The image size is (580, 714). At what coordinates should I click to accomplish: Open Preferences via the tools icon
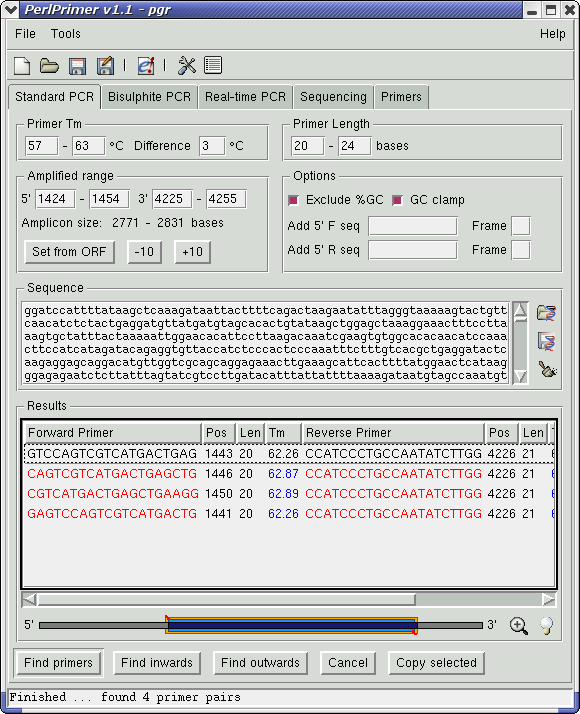point(187,66)
